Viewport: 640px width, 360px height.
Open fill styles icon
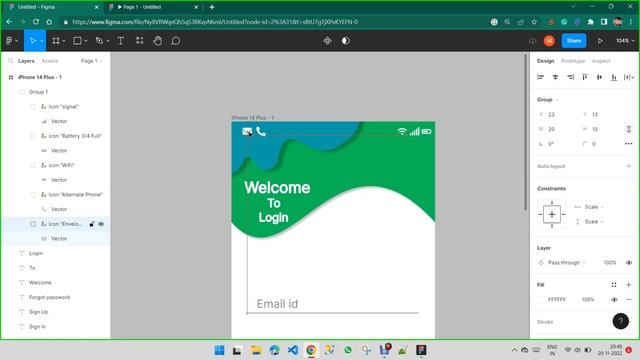coord(614,285)
